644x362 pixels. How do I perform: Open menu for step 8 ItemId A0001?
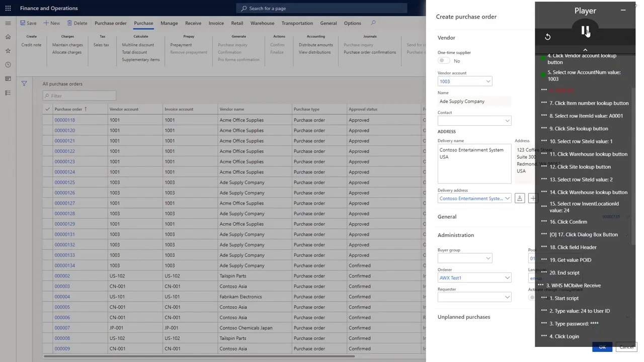coord(544,115)
